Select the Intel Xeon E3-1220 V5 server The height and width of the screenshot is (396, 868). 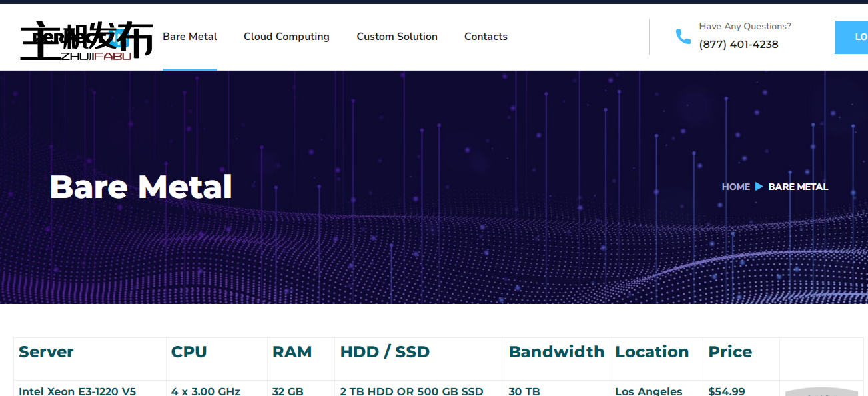click(x=77, y=391)
